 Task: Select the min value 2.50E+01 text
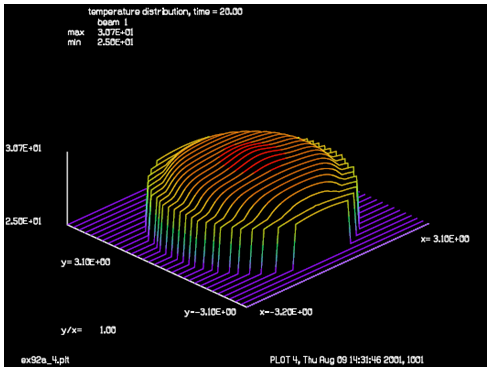[x=115, y=42]
